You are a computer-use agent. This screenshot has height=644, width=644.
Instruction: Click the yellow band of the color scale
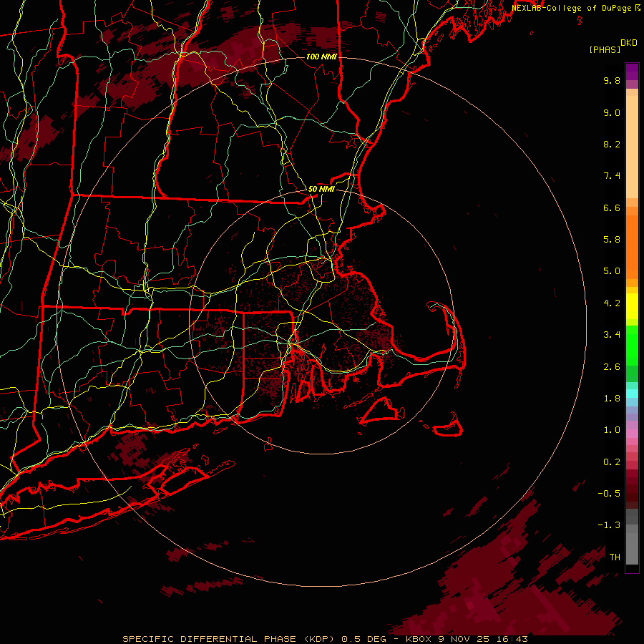pos(632,306)
